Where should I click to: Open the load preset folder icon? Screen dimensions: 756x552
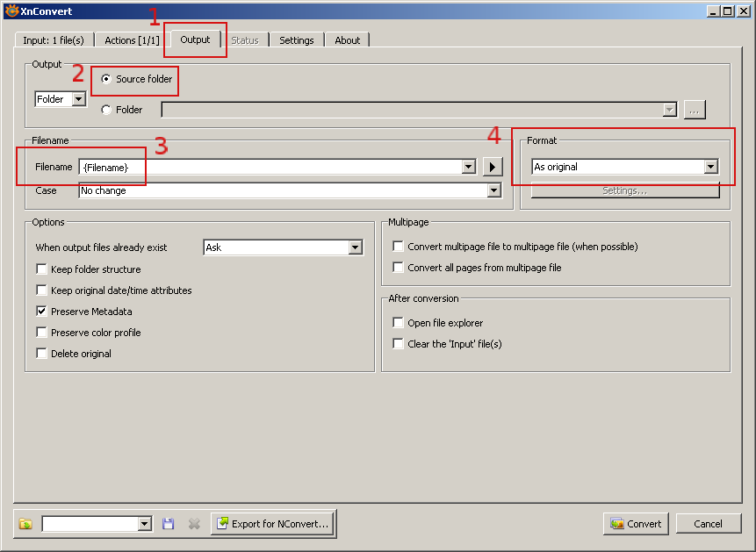click(x=25, y=524)
